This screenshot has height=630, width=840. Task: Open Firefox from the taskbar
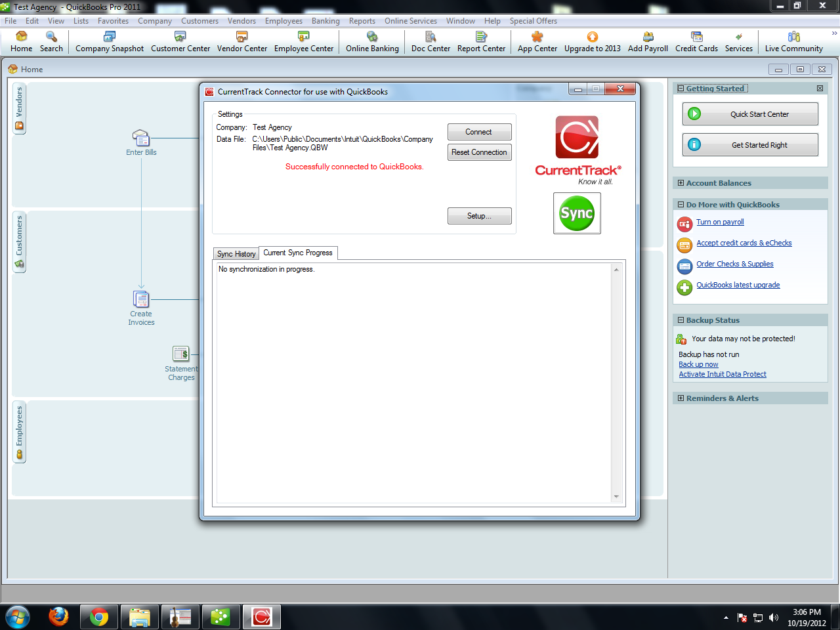(x=59, y=617)
